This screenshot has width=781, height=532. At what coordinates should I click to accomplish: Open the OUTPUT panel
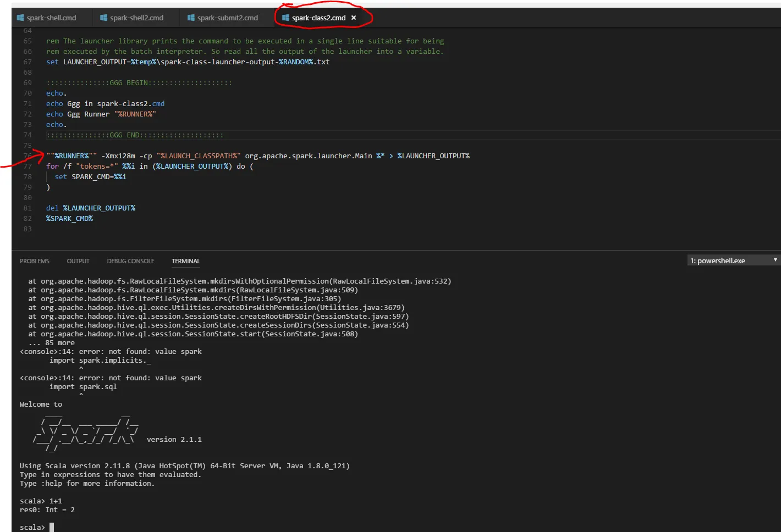[78, 261]
